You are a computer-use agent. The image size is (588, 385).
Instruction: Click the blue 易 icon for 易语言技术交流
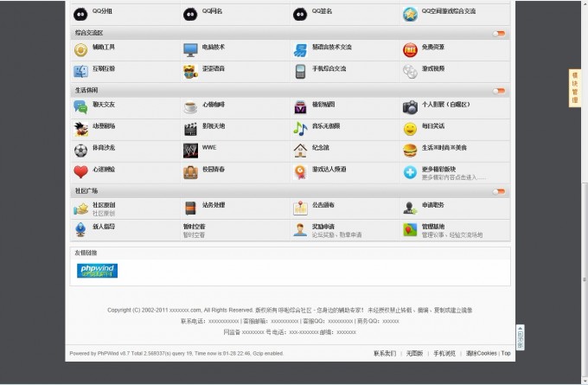tap(300, 50)
